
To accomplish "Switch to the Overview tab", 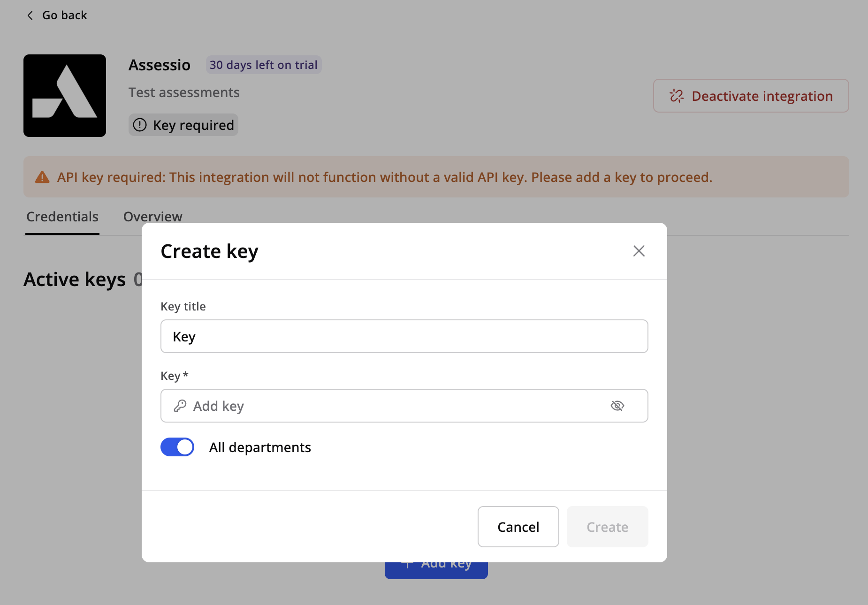I will pos(152,217).
